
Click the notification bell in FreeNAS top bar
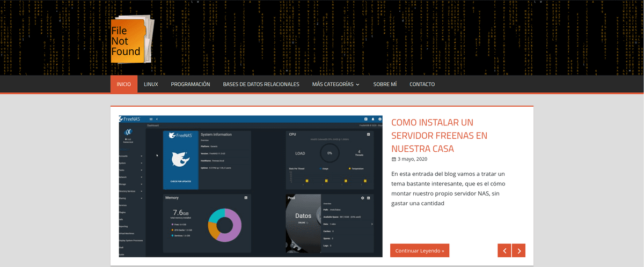373,118
